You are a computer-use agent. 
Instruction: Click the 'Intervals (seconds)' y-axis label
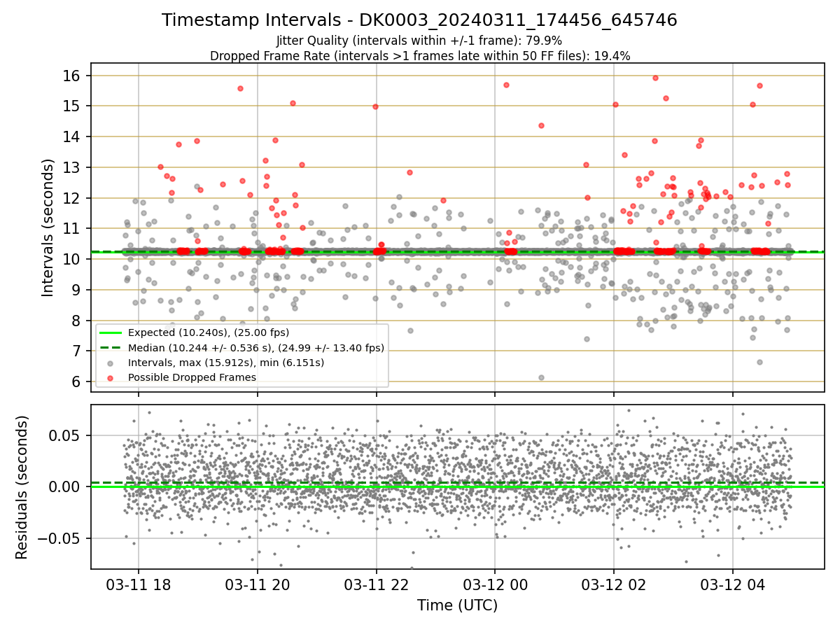(48, 227)
